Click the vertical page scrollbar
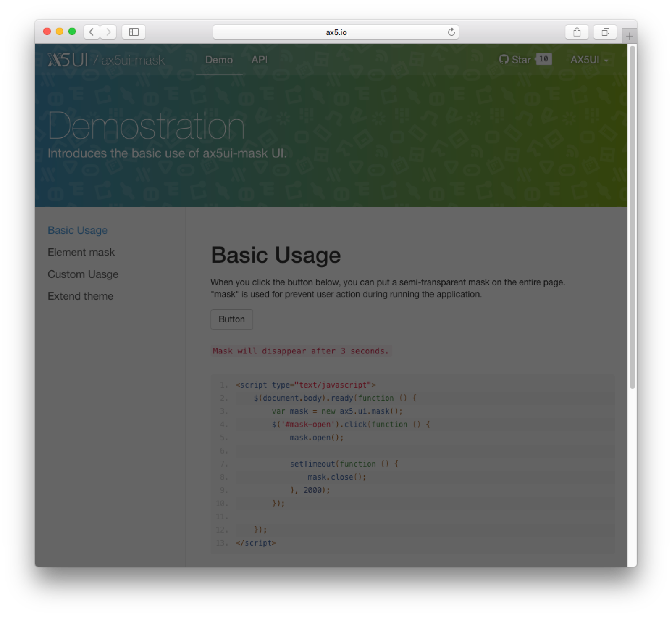The image size is (672, 617). pyautogui.click(x=632, y=217)
